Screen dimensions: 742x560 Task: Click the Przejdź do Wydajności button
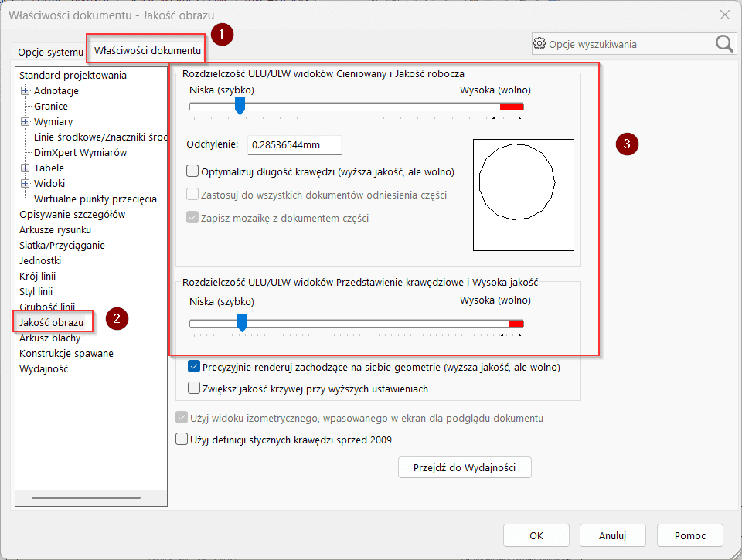point(464,467)
